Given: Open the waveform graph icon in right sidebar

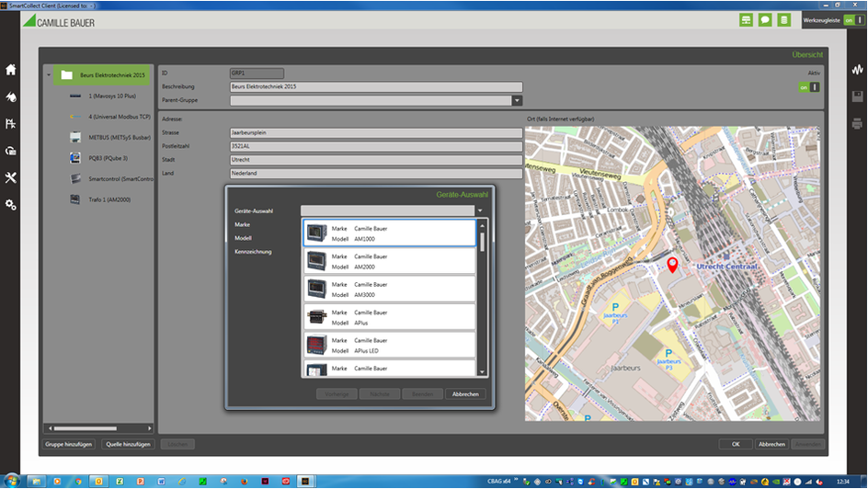Looking at the screenshot, I should click(x=858, y=70).
